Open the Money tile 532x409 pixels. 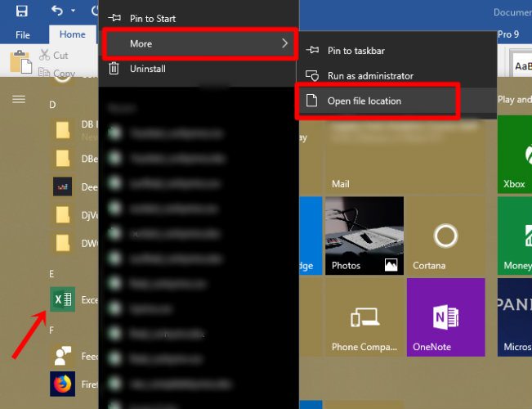515,236
